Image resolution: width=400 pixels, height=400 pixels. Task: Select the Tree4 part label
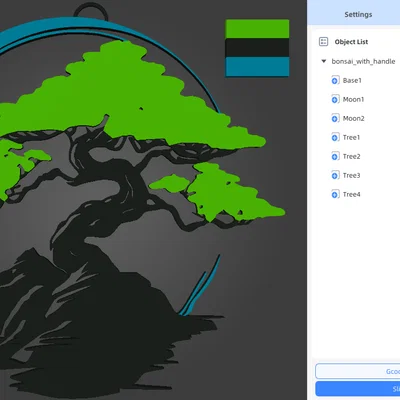(351, 194)
